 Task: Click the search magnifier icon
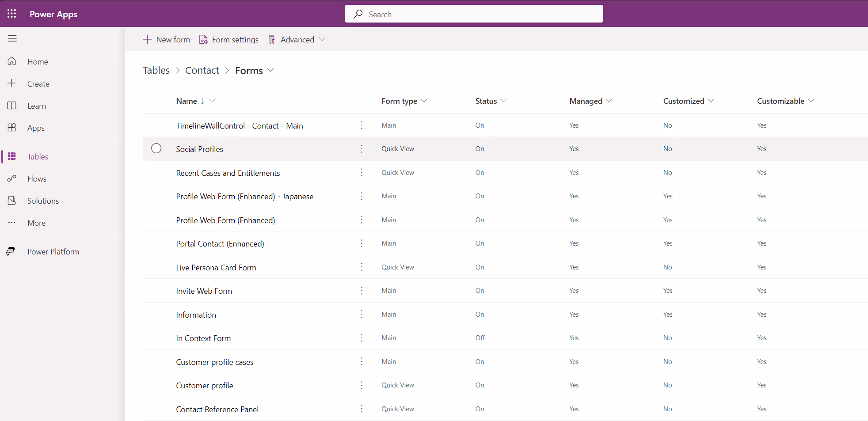pos(358,14)
